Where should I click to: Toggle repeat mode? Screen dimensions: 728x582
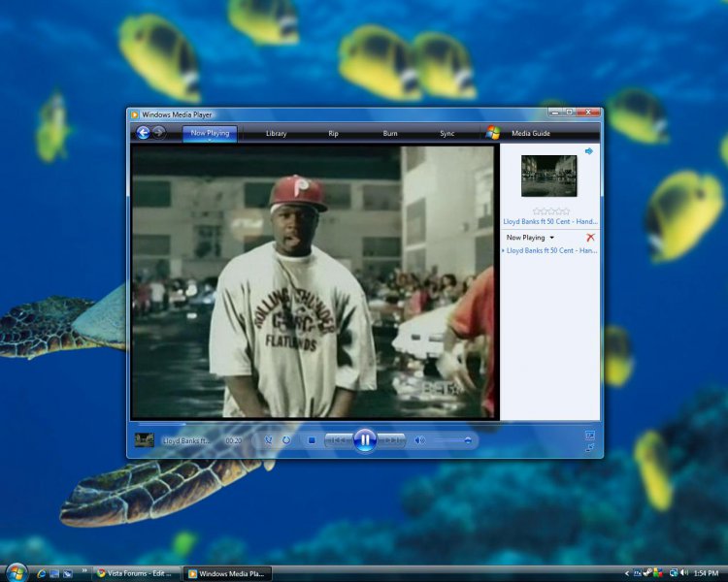pos(286,440)
